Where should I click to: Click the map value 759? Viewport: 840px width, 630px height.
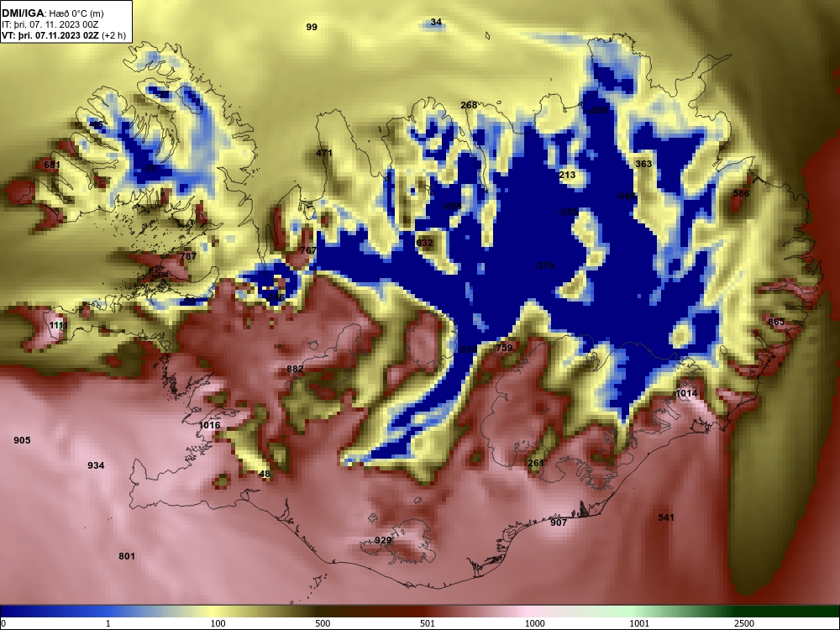[504, 348]
